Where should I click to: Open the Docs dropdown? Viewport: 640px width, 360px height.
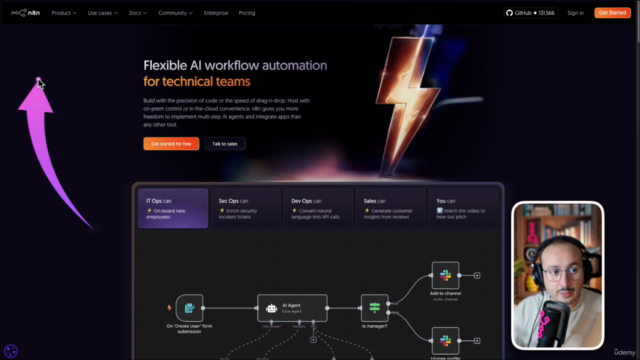click(x=138, y=13)
